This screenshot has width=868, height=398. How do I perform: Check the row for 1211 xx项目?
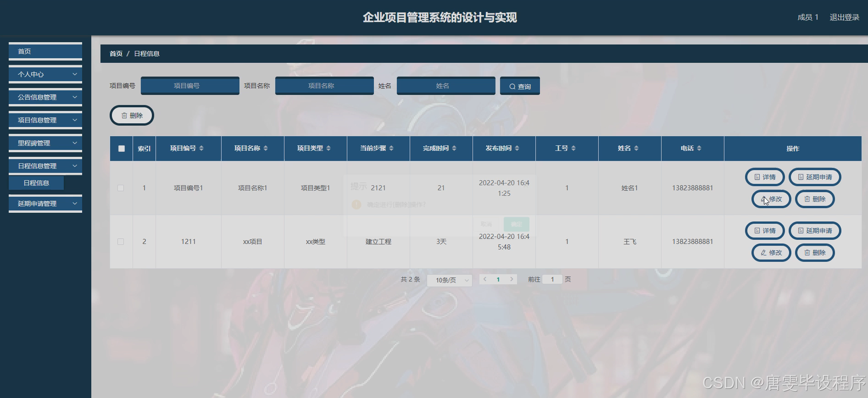pyautogui.click(x=121, y=242)
